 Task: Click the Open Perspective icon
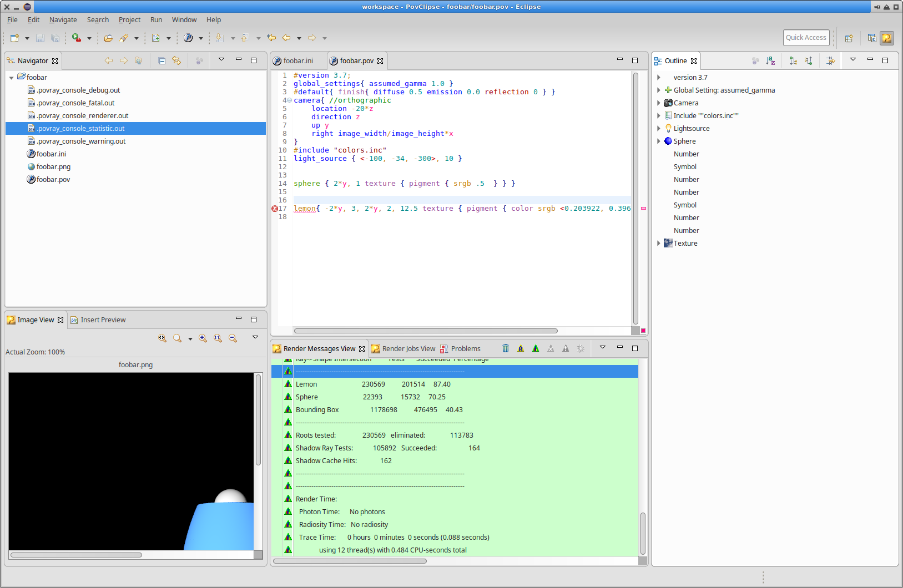(x=849, y=38)
